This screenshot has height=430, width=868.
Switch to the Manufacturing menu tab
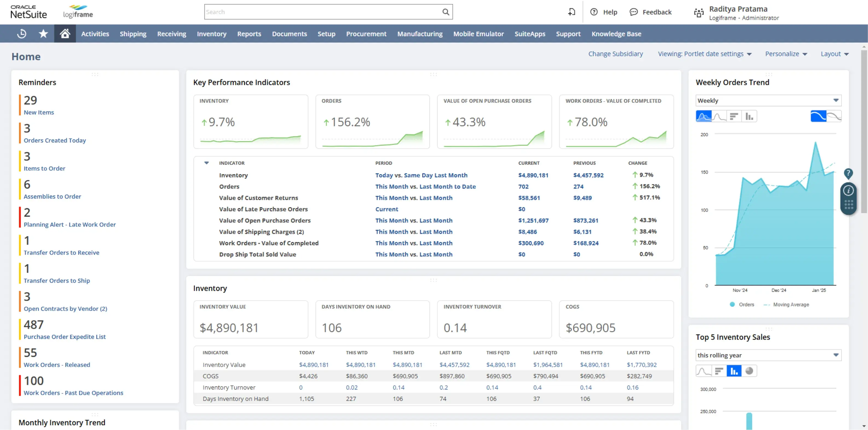point(420,33)
